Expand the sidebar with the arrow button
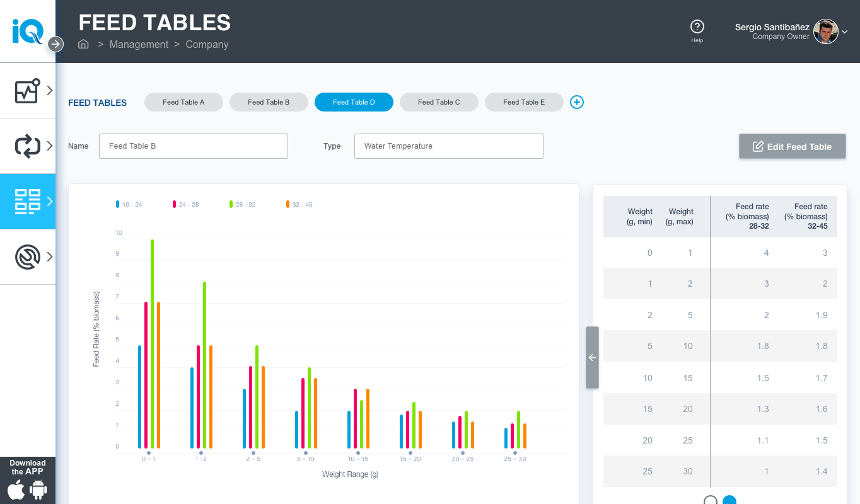860x504 pixels. tap(56, 44)
